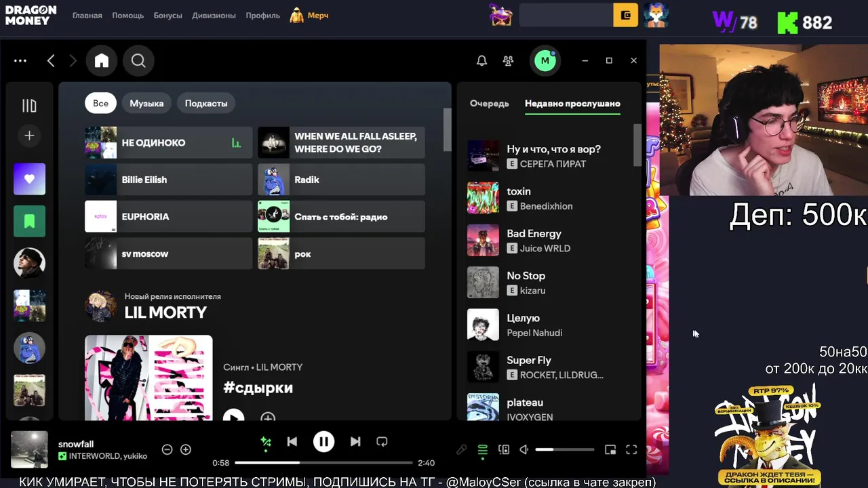Open the рок tile
This screenshot has height=488, width=868.
(x=341, y=253)
